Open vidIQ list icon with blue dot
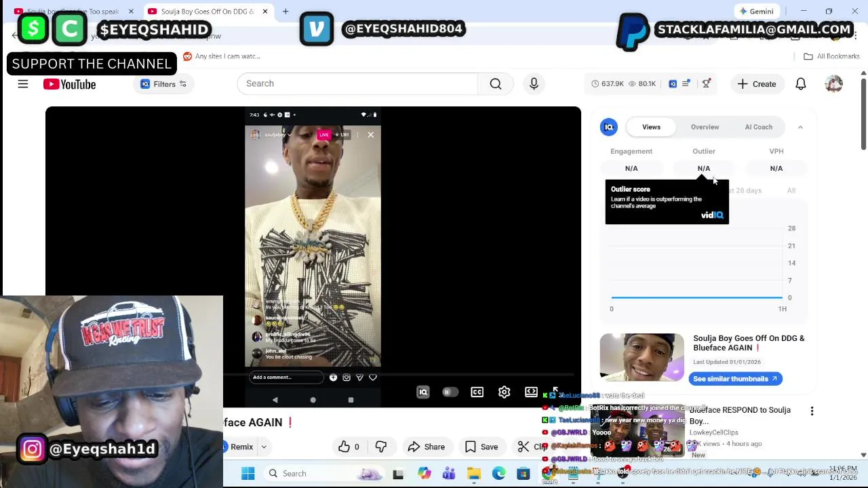This screenshot has height=488, width=868. 686,84
